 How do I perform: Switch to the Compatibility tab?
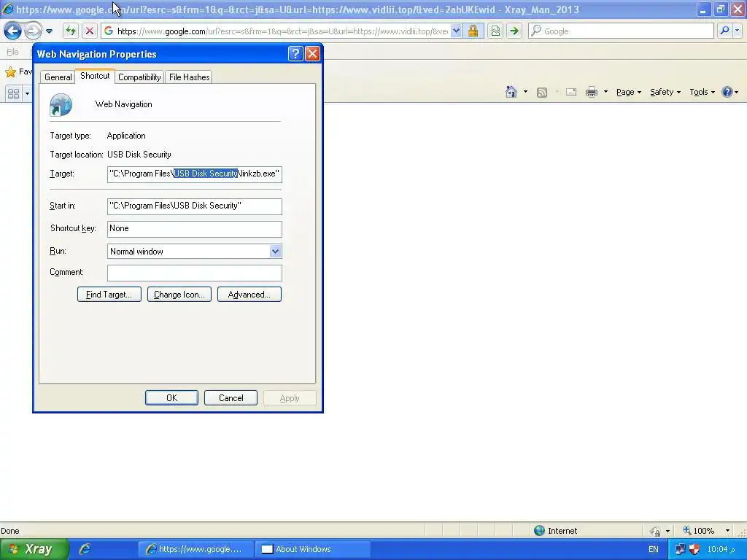pos(139,77)
